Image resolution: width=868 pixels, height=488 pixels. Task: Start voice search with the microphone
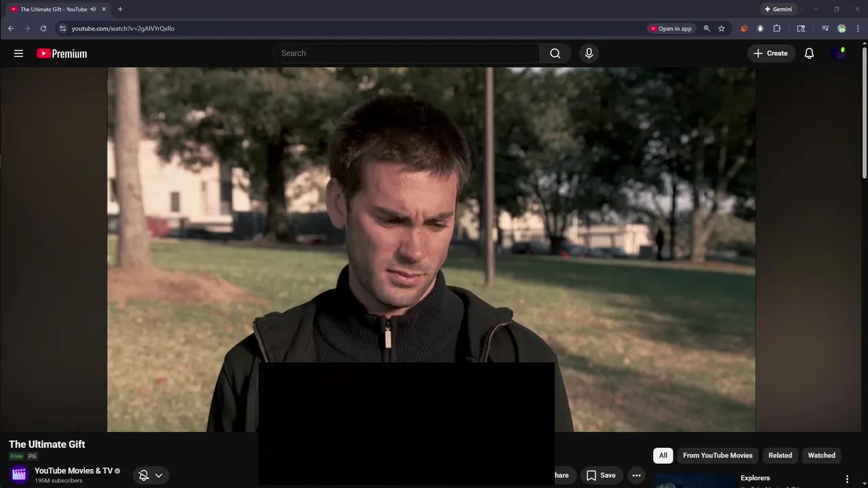point(589,54)
